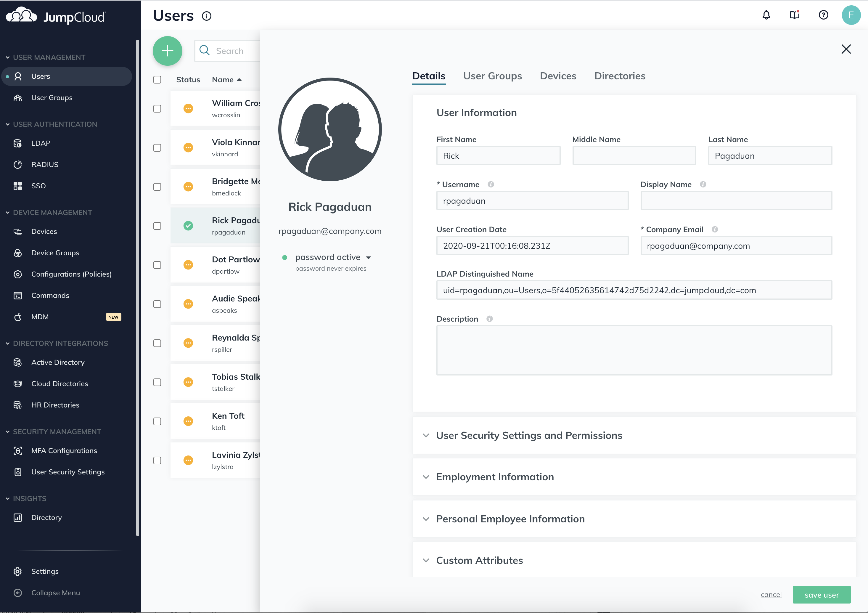The image size is (868, 613).
Task: Select checkbox next to Ken Toft
Action: tap(157, 421)
